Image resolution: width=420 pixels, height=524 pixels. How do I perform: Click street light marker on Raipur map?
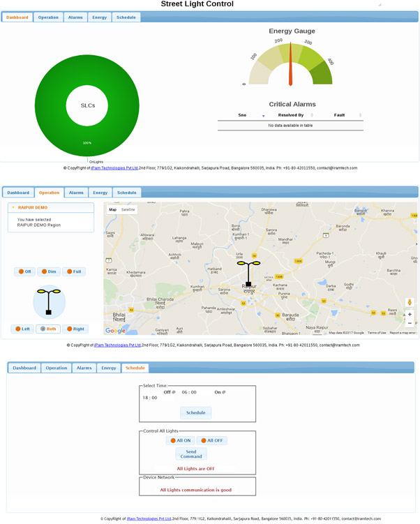pos(248,274)
